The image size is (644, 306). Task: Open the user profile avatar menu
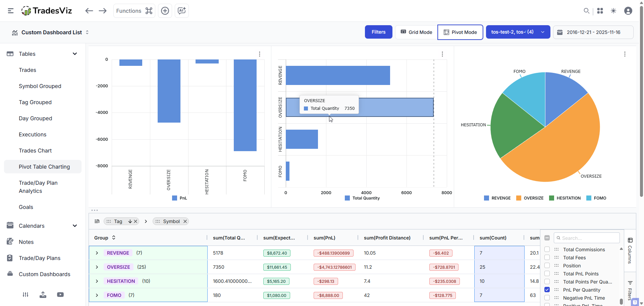point(628,11)
